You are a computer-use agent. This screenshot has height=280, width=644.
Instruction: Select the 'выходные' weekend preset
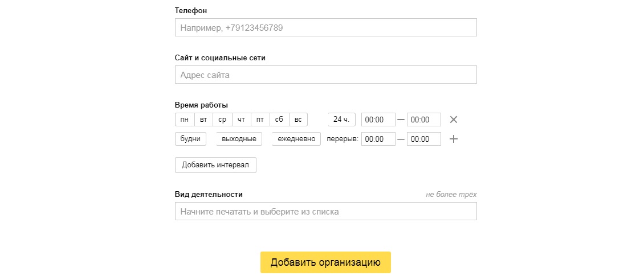[x=239, y=139]
